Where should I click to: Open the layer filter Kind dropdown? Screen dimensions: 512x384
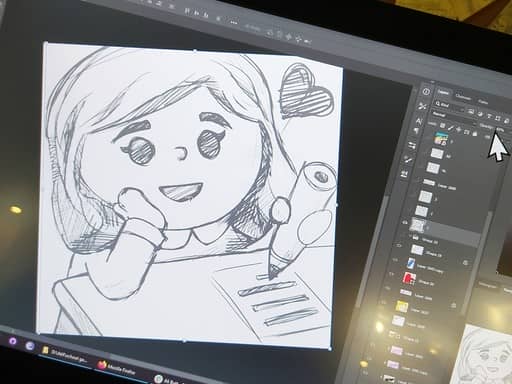click(449, 105)
